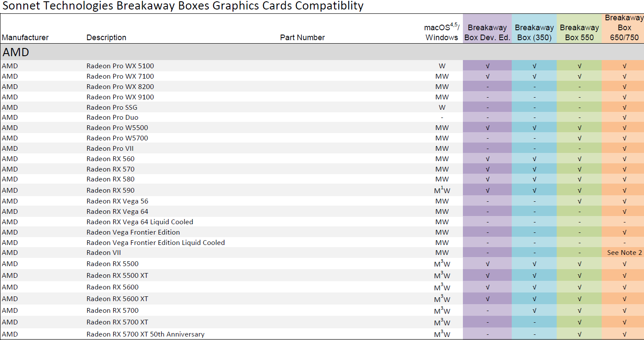
Task: Click the Radeon Pro WX 5100 description cell
Action: (x=120, y=66)
